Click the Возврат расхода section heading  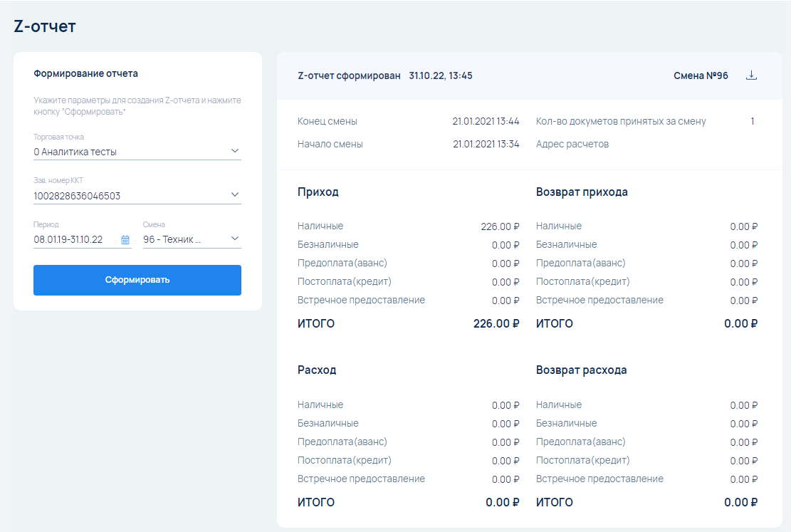pos(581,370)
